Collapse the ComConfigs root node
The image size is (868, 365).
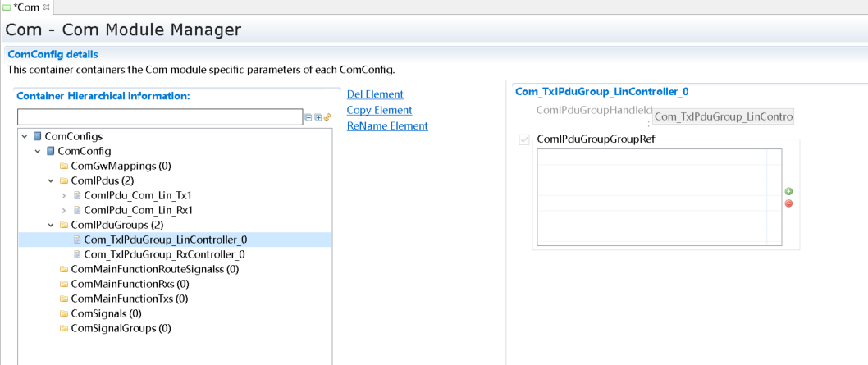[x=25, y=136]
